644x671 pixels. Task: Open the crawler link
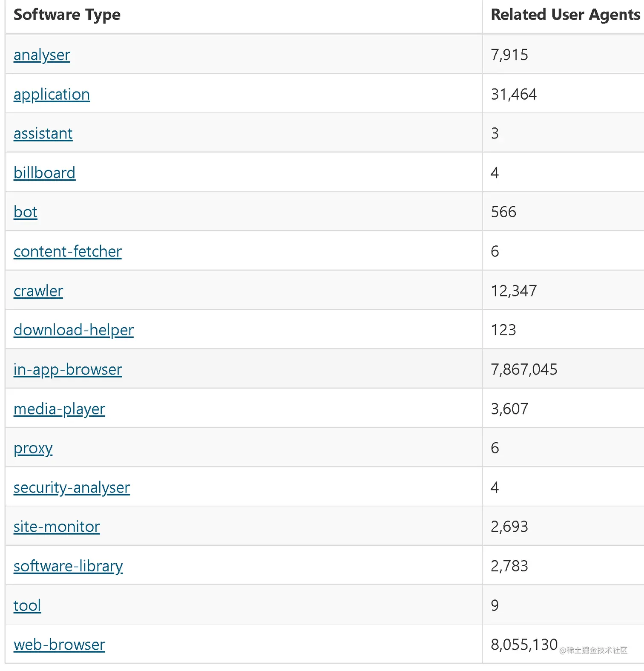click(x=38, y=291)
